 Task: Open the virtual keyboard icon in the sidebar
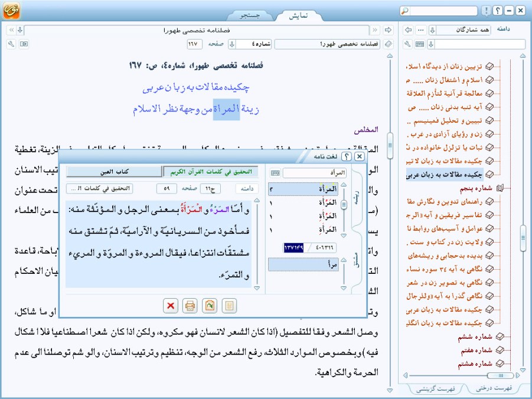click(x=420, y=44)
